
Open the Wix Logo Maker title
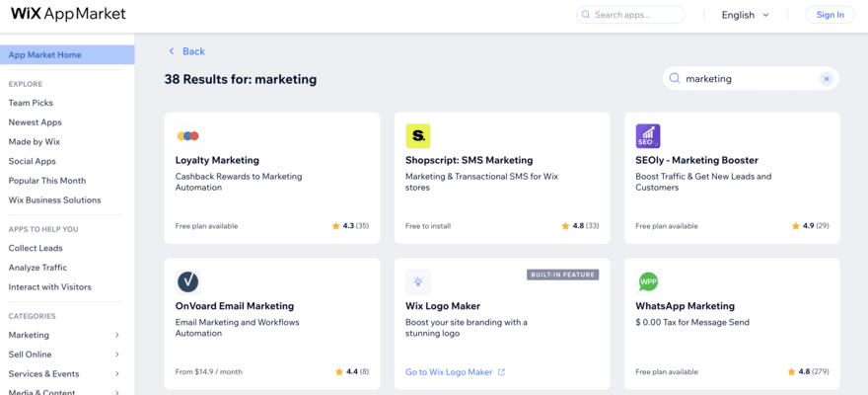[443, 306]
